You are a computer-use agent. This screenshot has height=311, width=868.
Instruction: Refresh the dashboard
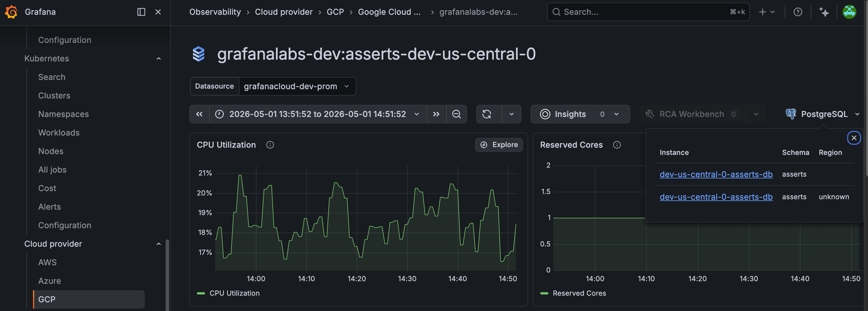tap(487, 114)
